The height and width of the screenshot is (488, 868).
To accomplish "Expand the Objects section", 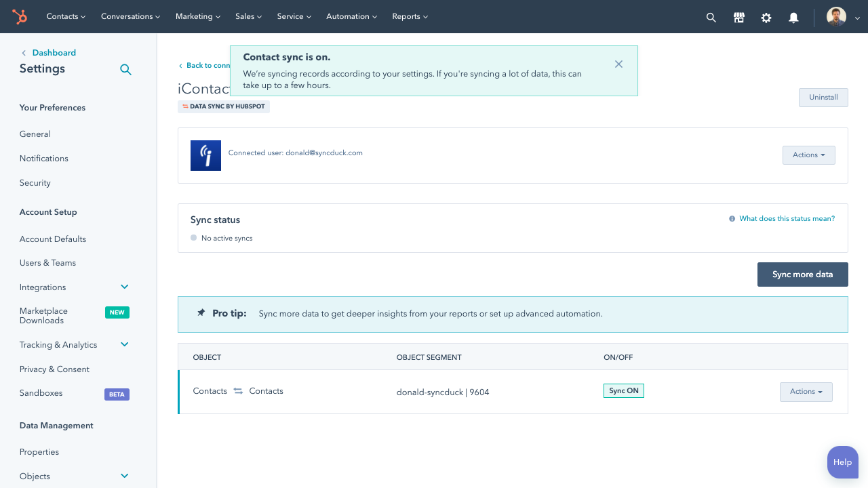I will point(125,476).
